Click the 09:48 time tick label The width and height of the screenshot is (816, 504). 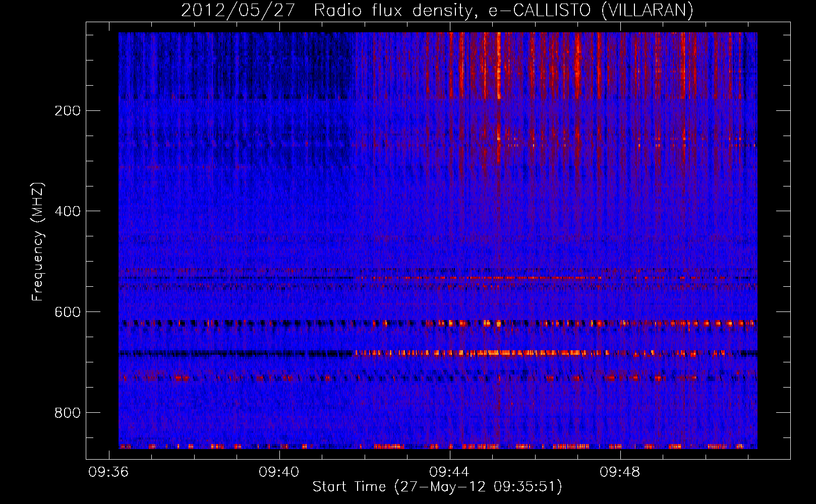(x=620, y=472)
